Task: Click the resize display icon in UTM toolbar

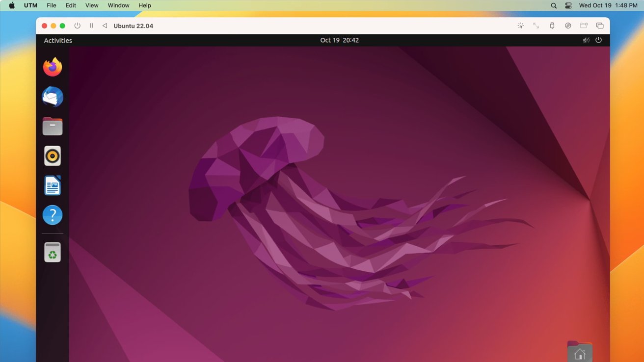Action: click(536, 26)
